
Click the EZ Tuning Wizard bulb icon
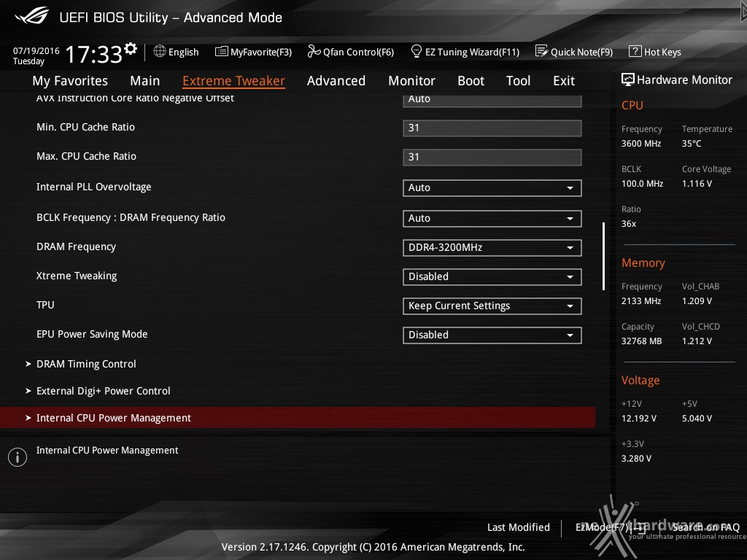pos(416,51)
